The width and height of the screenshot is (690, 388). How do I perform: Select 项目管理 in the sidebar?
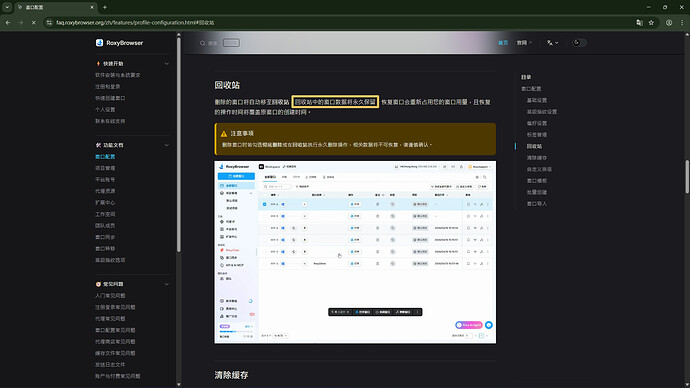105,168
